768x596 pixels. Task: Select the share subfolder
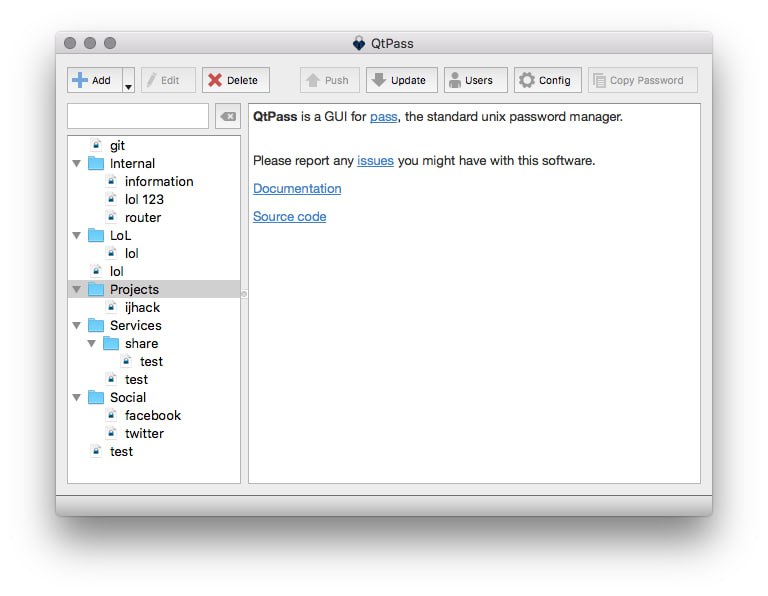[141, 344]
